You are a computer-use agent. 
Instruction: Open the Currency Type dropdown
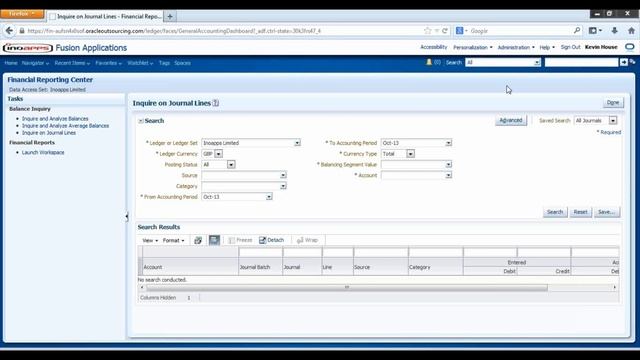(x=411, y=154)
